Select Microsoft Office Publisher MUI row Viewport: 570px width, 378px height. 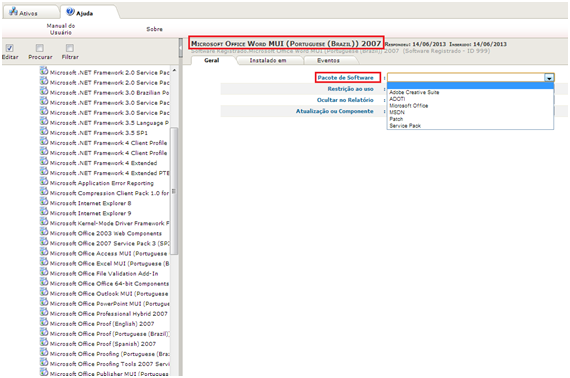[x=109, y=374]
